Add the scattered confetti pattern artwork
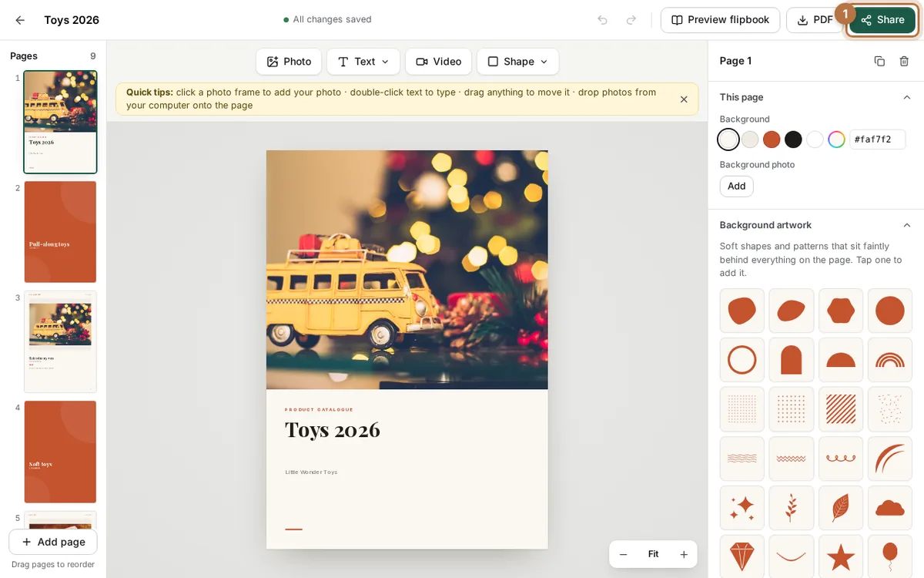The width and height of the screenshot is (924, 578). [890, 409]
